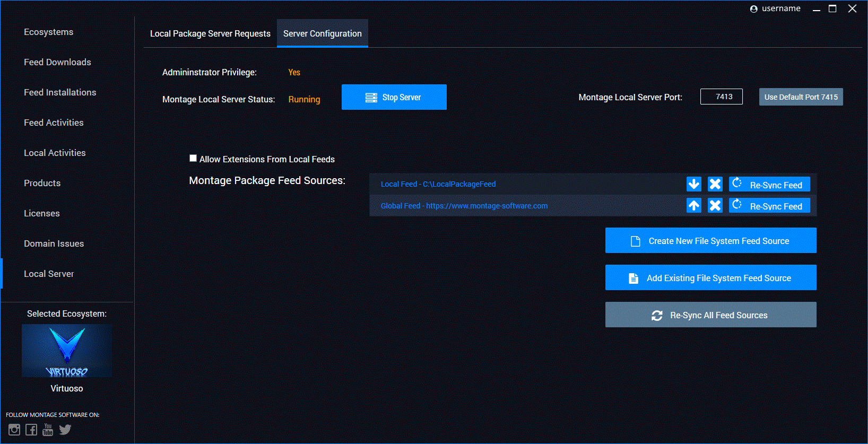868x444 pixels.
Task: Remove the Global Feed source with X
Action: [x=715, y=205]
